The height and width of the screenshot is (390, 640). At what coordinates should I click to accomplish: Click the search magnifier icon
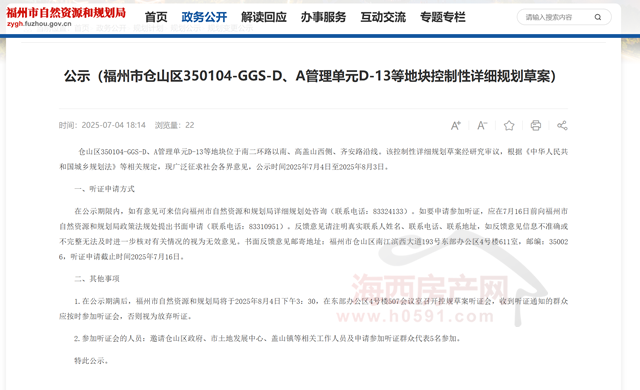pyautogui.click(x=598, y=17)
